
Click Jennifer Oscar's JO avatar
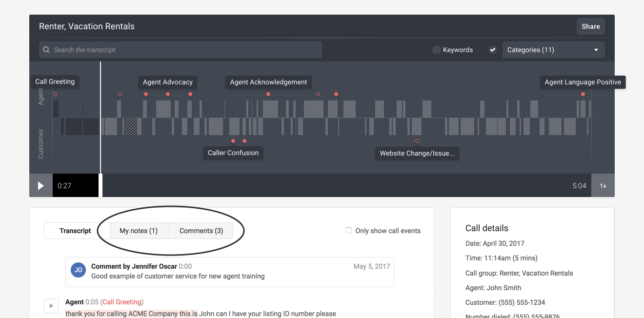(79, 270)
